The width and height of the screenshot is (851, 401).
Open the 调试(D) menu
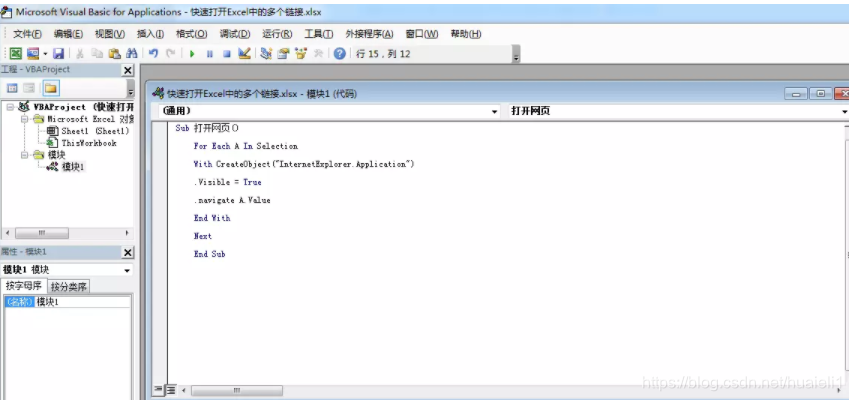pos(235,34)
